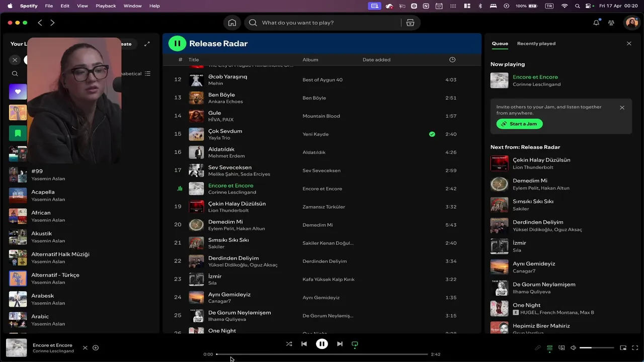Navigate back with the left arrow

tap(40, 23)
